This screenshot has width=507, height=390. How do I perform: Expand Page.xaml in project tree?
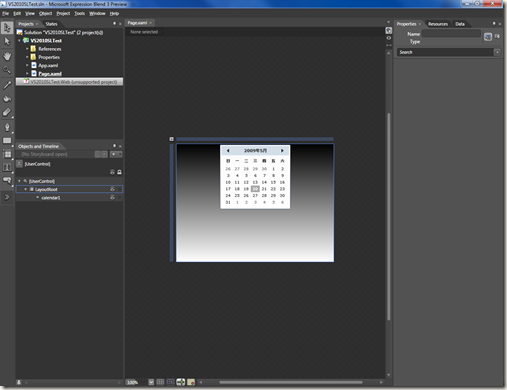click(27, 73)
